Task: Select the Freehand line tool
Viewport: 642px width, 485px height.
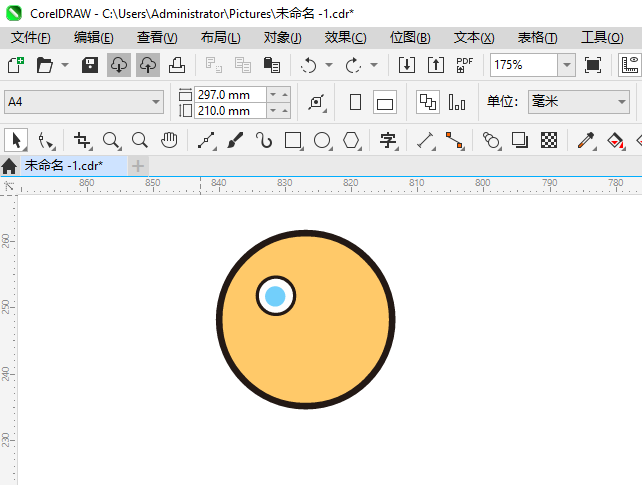Action: tap(207, 140)
